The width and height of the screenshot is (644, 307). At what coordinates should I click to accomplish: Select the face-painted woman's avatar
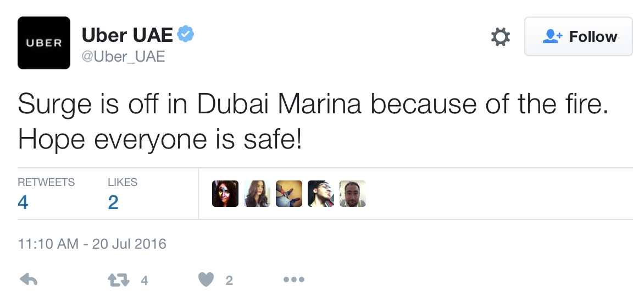coord(225,194)
